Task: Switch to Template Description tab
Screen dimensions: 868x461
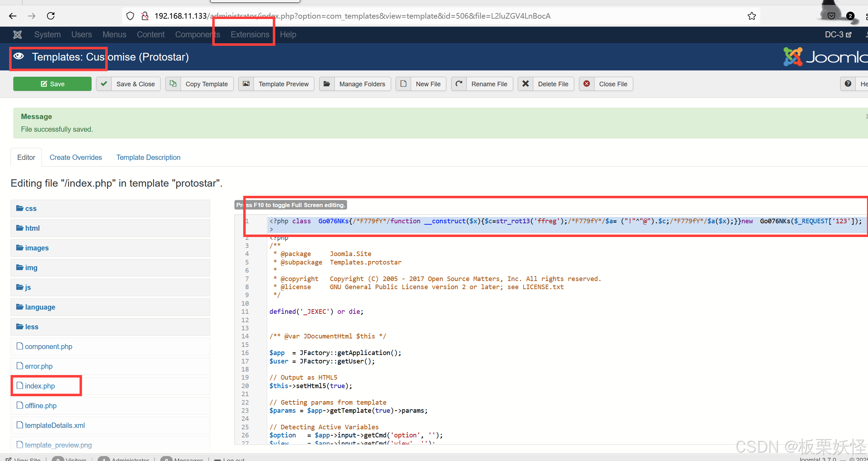Action: (x=148, y=157)
